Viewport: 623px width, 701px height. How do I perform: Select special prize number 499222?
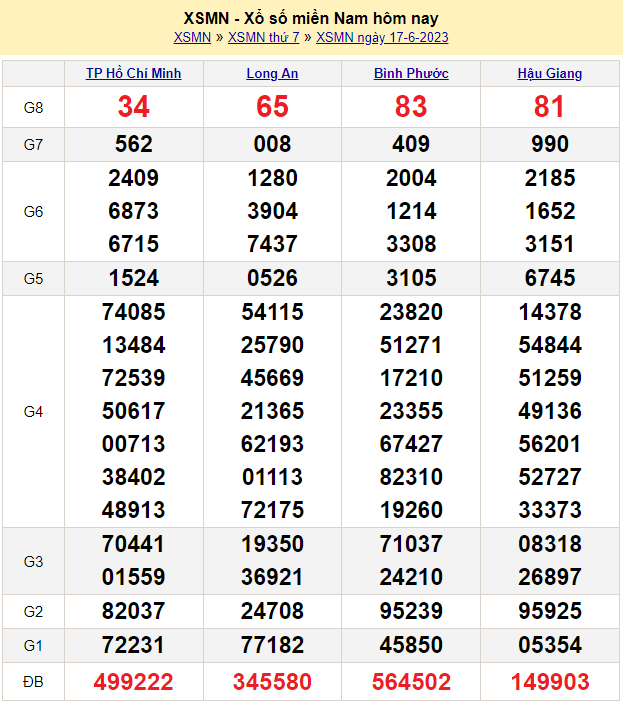[x=133, y=682]
